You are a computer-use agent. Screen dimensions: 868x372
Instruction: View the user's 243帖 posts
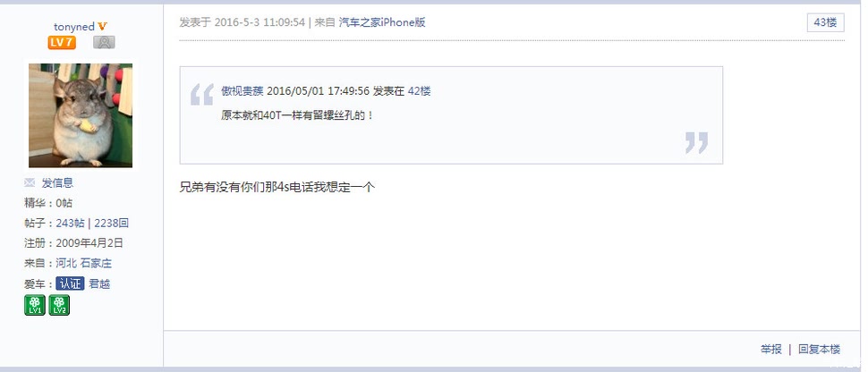coord(71,223)
